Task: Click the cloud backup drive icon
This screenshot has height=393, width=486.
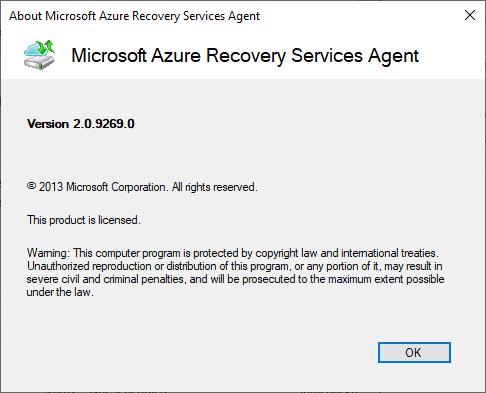Action: [39, 55]
